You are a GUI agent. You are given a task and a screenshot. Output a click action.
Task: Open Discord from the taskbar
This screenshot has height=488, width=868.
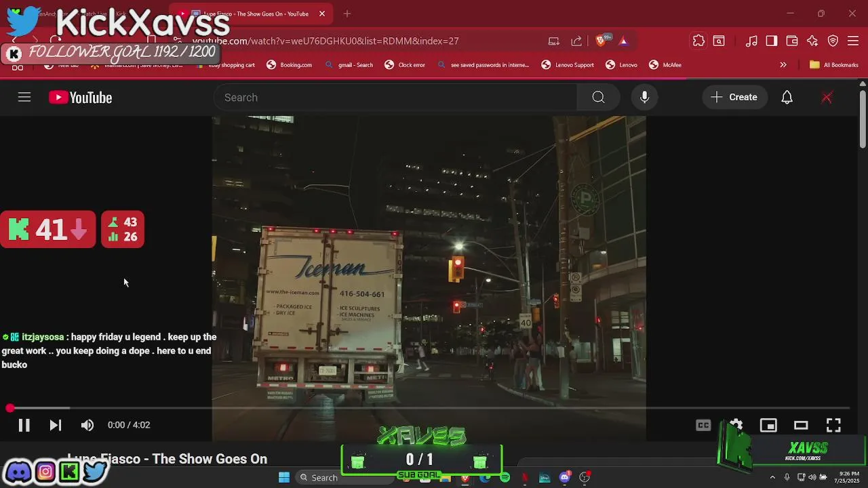pos(564,477)
